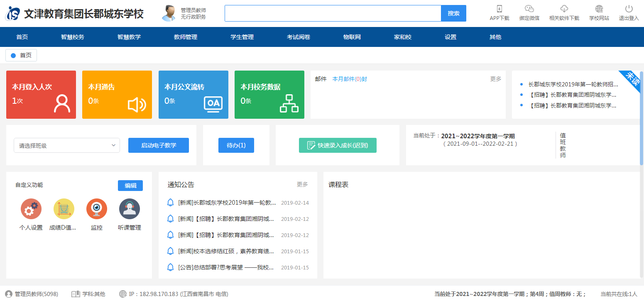Click org-chart icon on 本月校务数据 card

pos(289,103)
